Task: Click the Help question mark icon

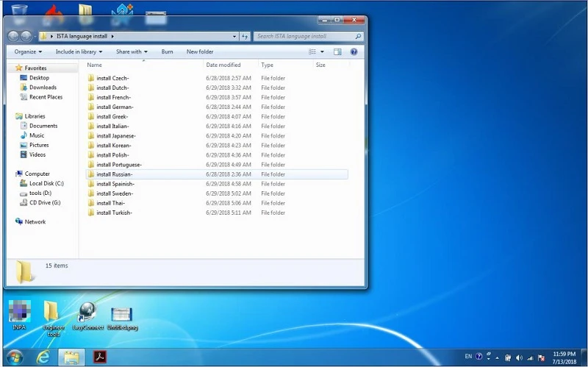Action: pyautogui.click(x=354, y=52)
